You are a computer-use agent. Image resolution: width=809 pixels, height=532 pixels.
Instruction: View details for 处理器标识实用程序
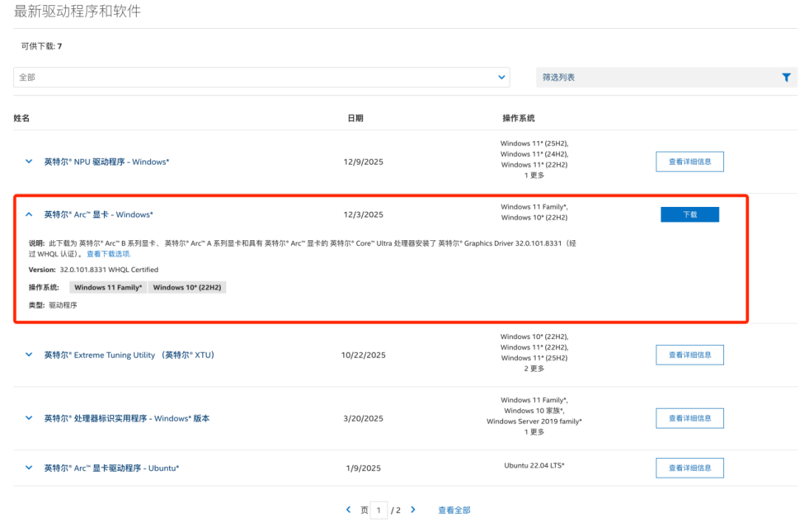(689, 418)
